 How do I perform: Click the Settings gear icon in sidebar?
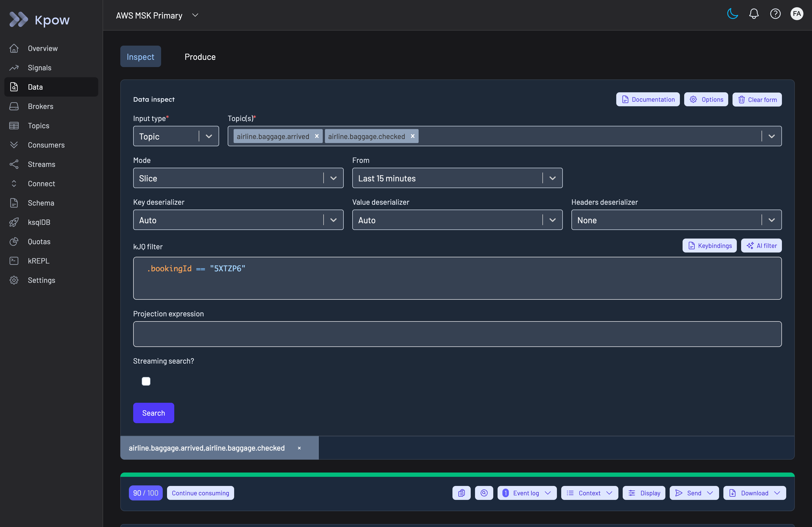tap(14, 280)
